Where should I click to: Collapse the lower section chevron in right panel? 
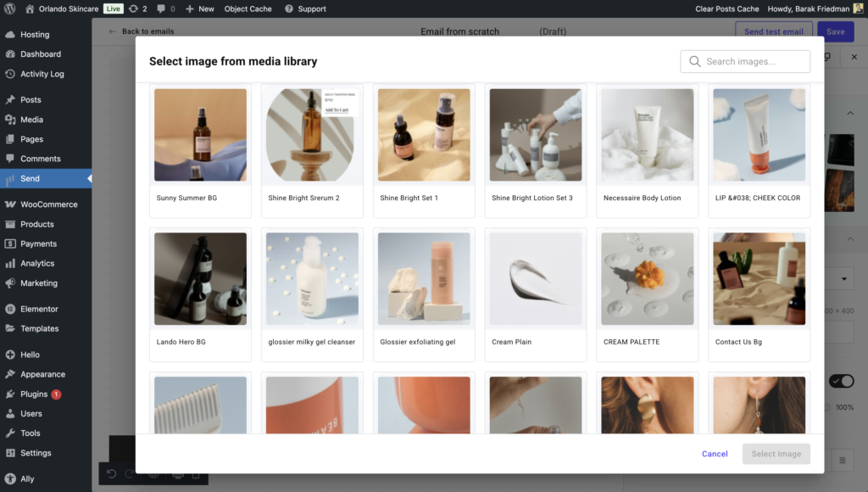pyautogui.click(x=850, y=239)
